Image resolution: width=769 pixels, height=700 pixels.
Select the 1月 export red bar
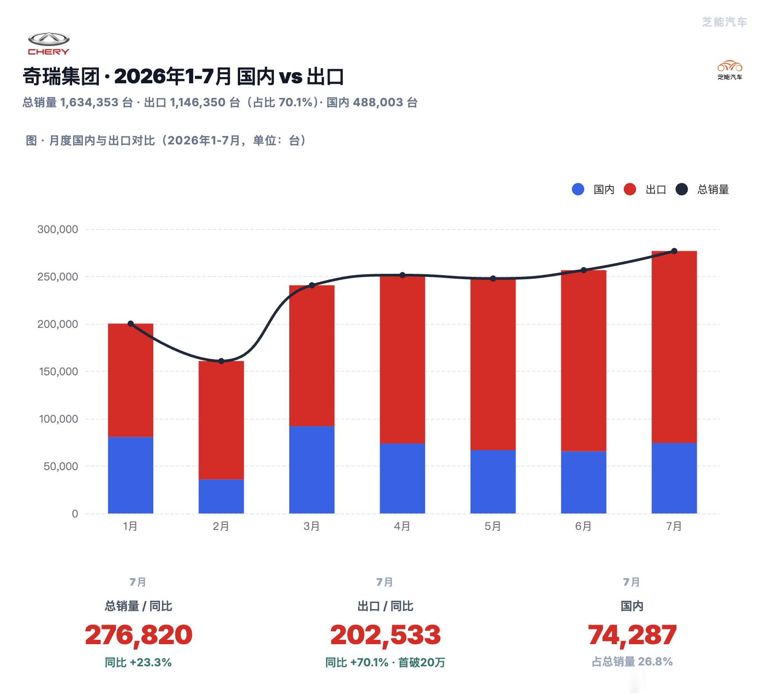point(131,381)
